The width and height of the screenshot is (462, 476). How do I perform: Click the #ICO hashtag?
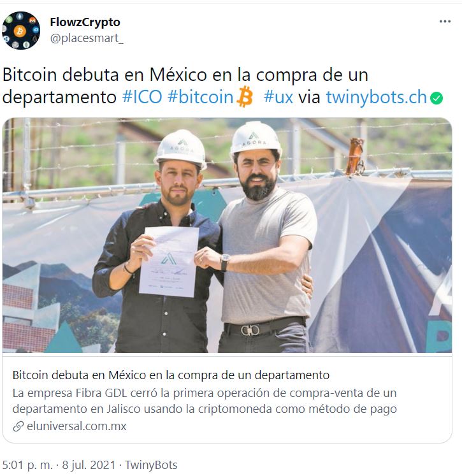[142, 97]
